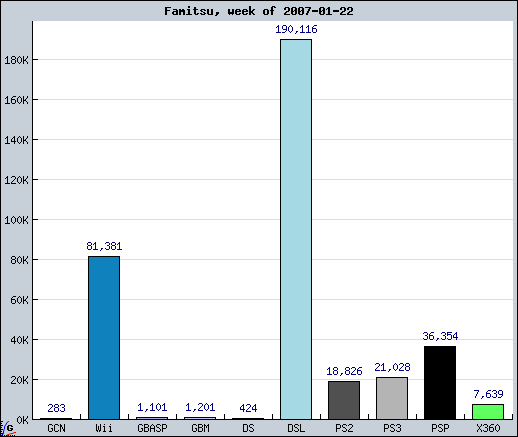Select the light gray PS3 bar
This screenshot has height=437, width=518.
point(392,398)
